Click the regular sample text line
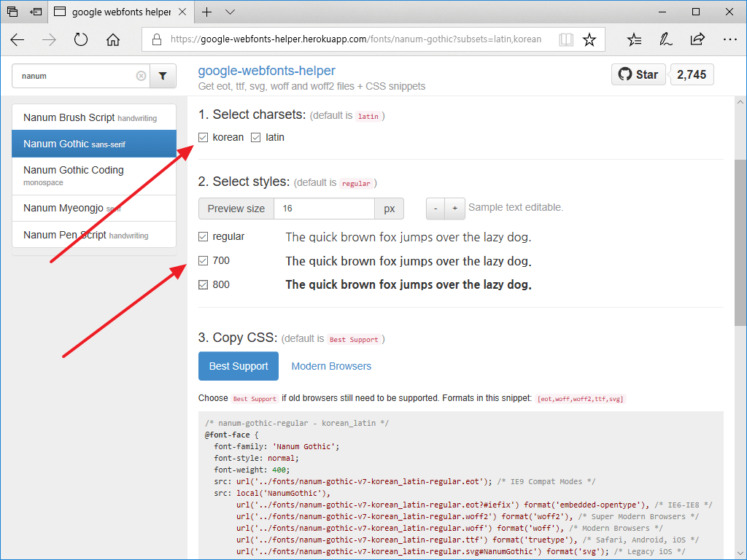747x560 pixels. tap(409, 237)
